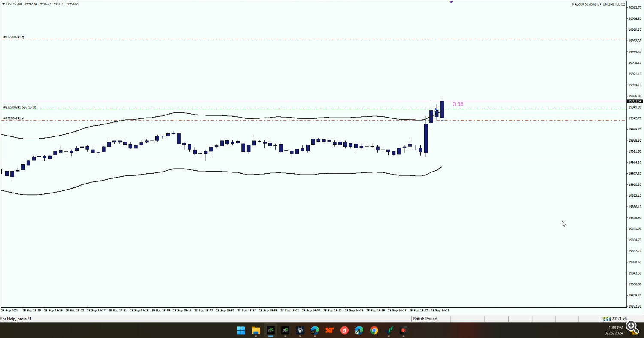The width and height of the screenshot is (644, 338).
Task: Click the current price tag 19953.64
Action: 635,101
